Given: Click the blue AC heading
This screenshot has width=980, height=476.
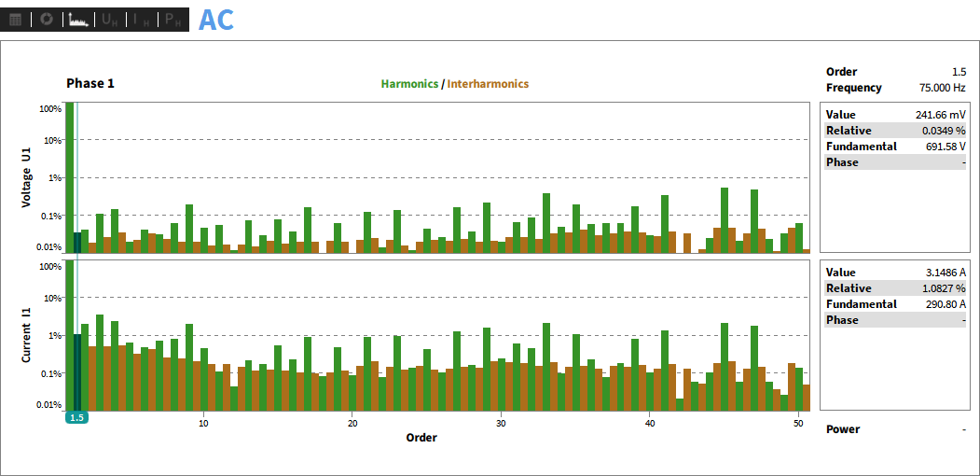Looking at the screenshot, I should pyautogui.click(x=215, y=20).
